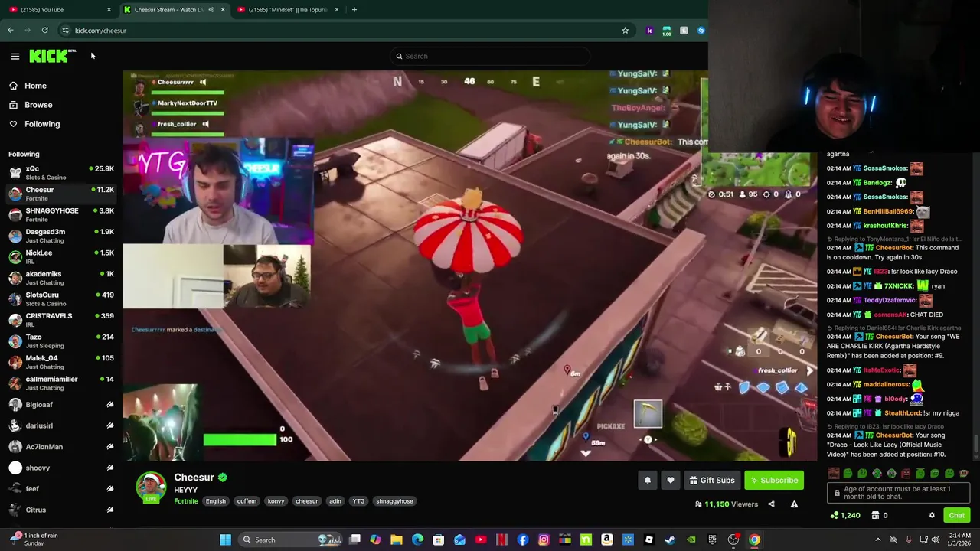Open the weather widget

pos(34,540)
